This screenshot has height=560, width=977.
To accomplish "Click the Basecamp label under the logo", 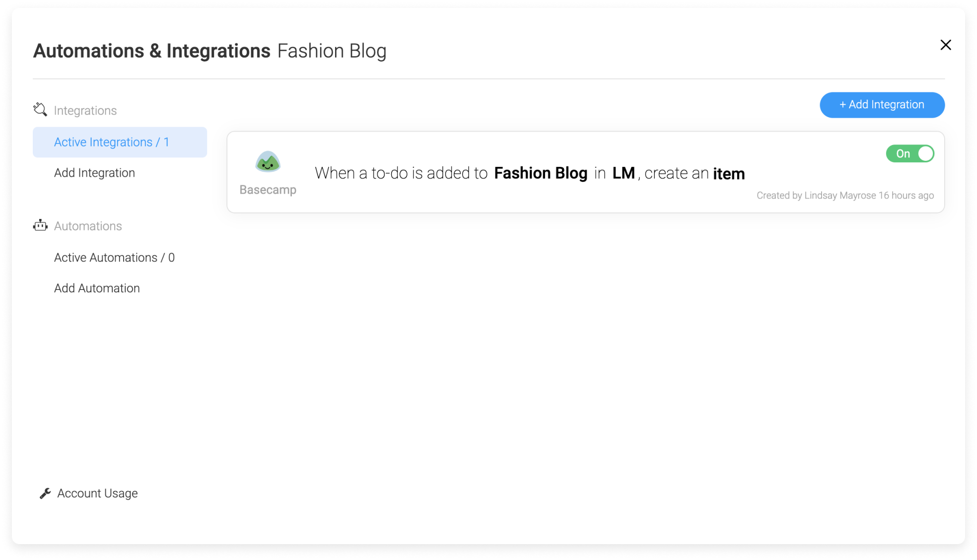I will [268, 190].
